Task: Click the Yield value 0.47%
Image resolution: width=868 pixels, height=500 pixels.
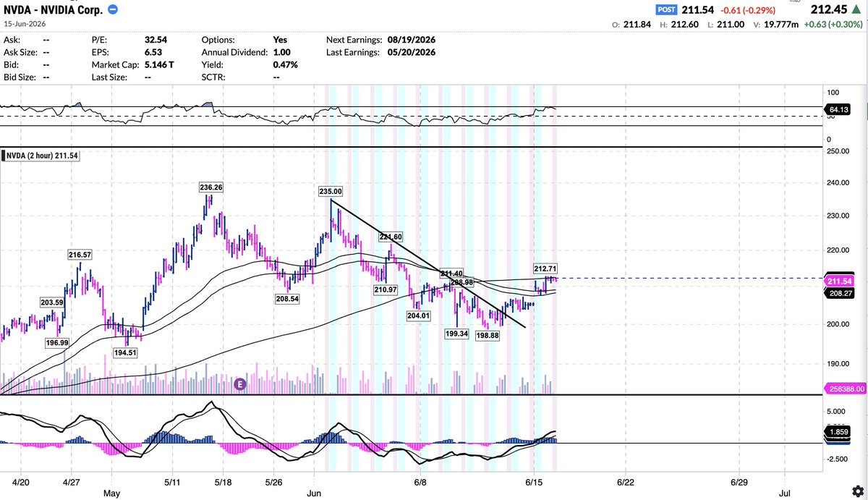Action: (x=286, y=64)
